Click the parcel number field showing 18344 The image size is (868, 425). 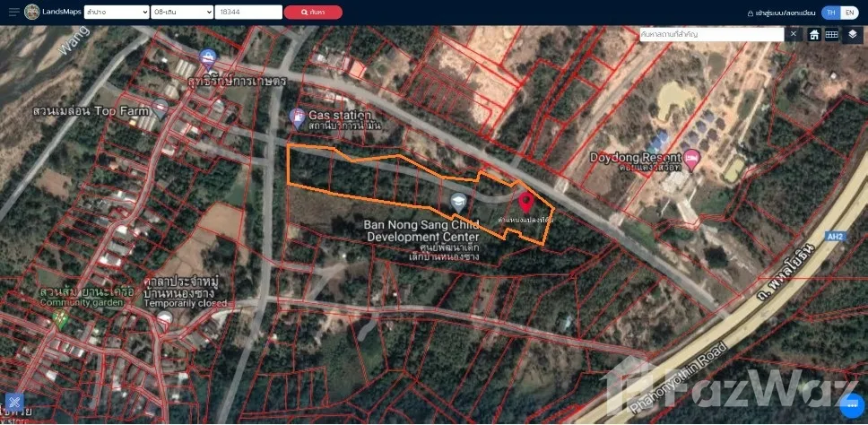[x=247, y=13]
